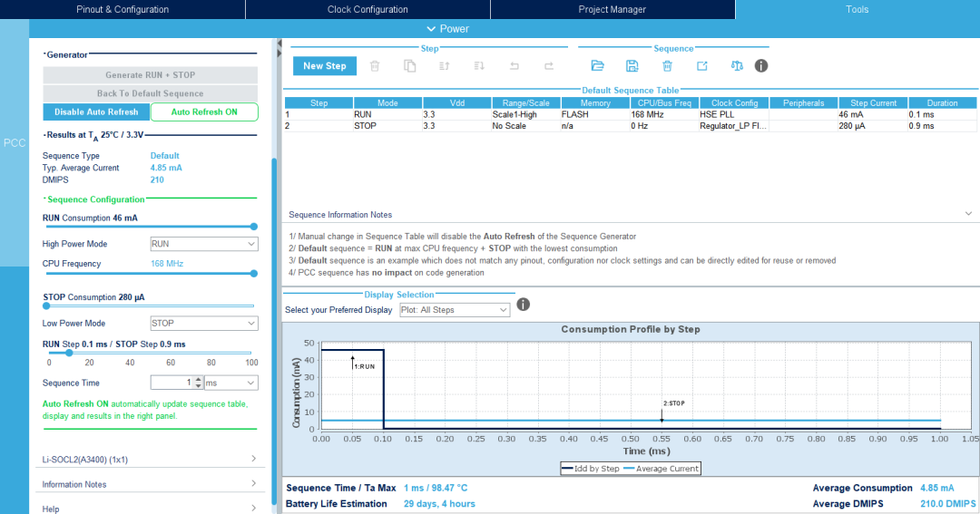Image resolution: width=980 pixels, height=514 pixels.
Task: Click the redo arrow in the Step toolbar
Action: [x=549, y=65]
